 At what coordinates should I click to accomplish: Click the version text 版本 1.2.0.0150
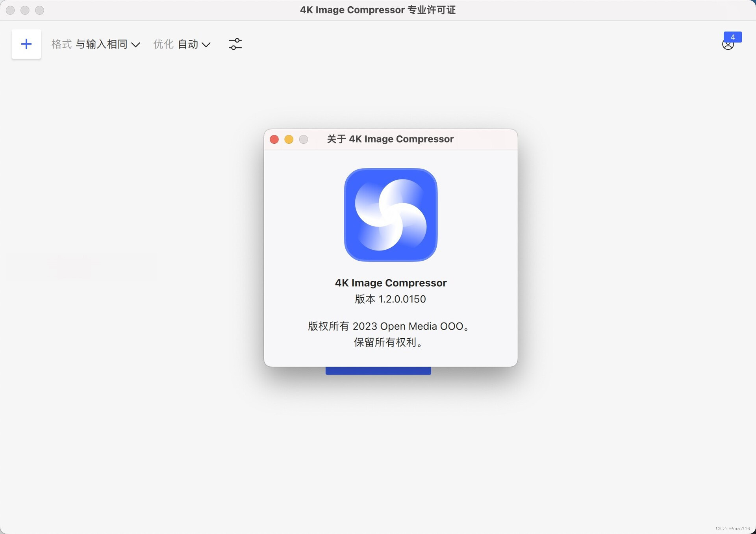[x=390, y=299]
